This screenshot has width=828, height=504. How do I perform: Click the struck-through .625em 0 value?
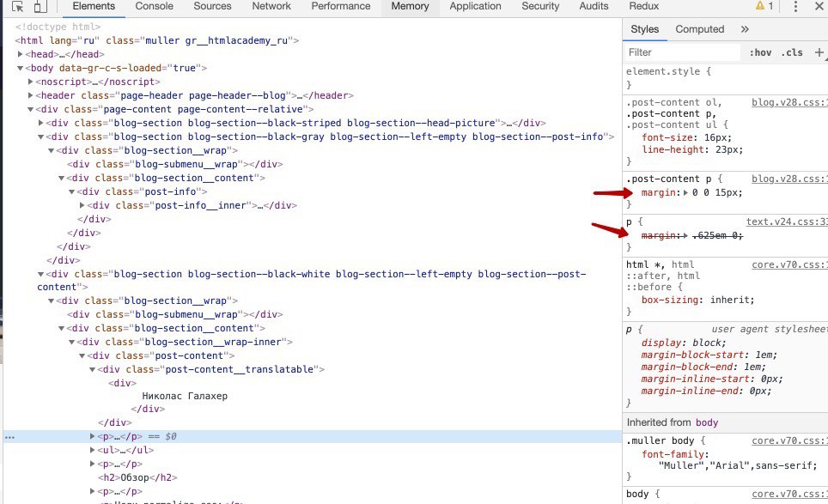pos(718,235)
